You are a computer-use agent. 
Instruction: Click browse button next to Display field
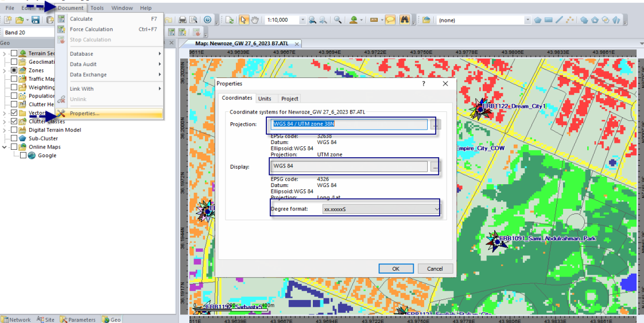click(434, 166)
